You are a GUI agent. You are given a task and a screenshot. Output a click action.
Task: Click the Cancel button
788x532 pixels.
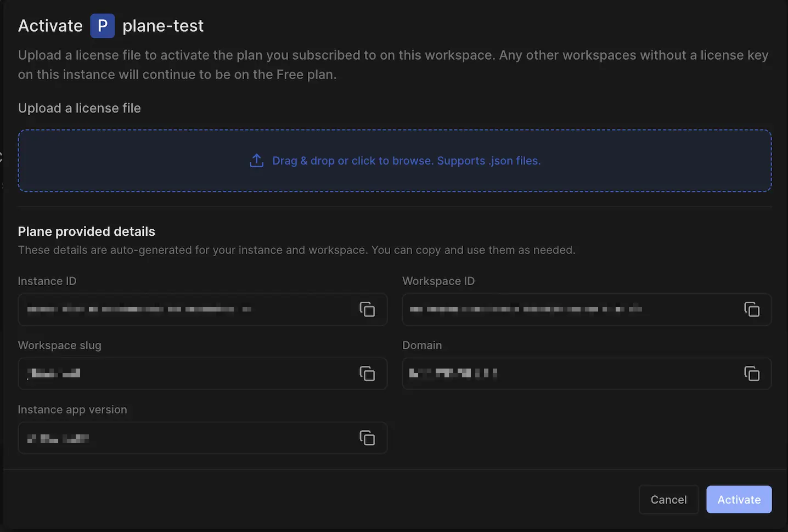(668, 499)
